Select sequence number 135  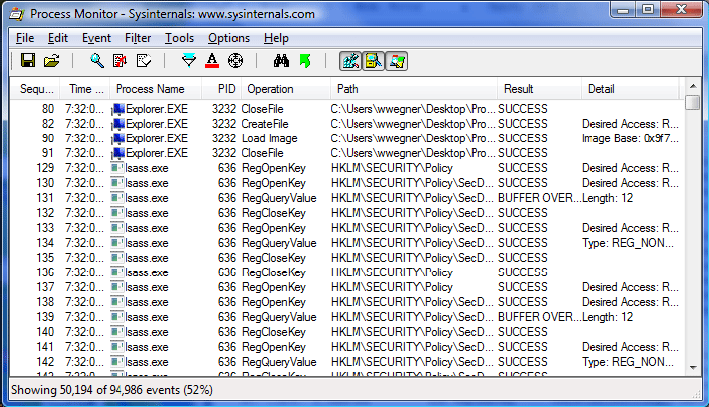[x=45, y=258]
